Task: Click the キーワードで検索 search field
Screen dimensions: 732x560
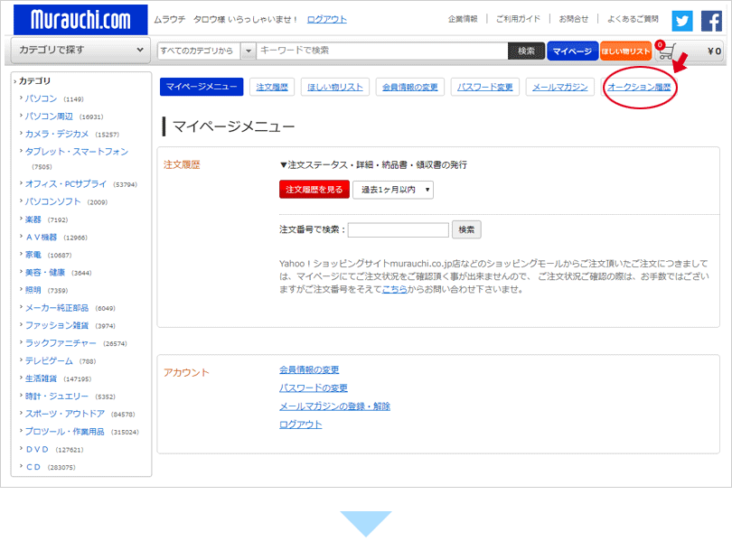Action: pos(382,51)
